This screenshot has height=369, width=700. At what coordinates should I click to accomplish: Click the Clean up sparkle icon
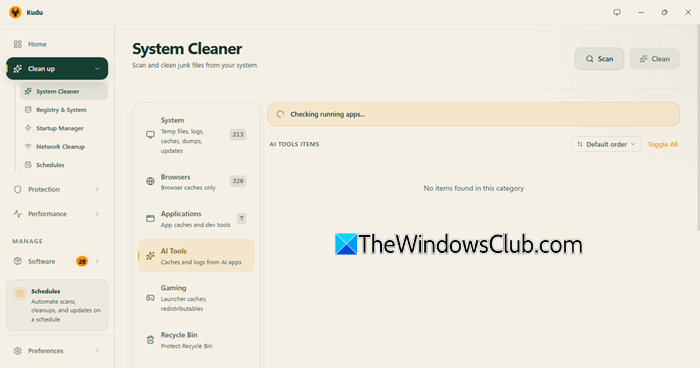(x=17, y=69)
